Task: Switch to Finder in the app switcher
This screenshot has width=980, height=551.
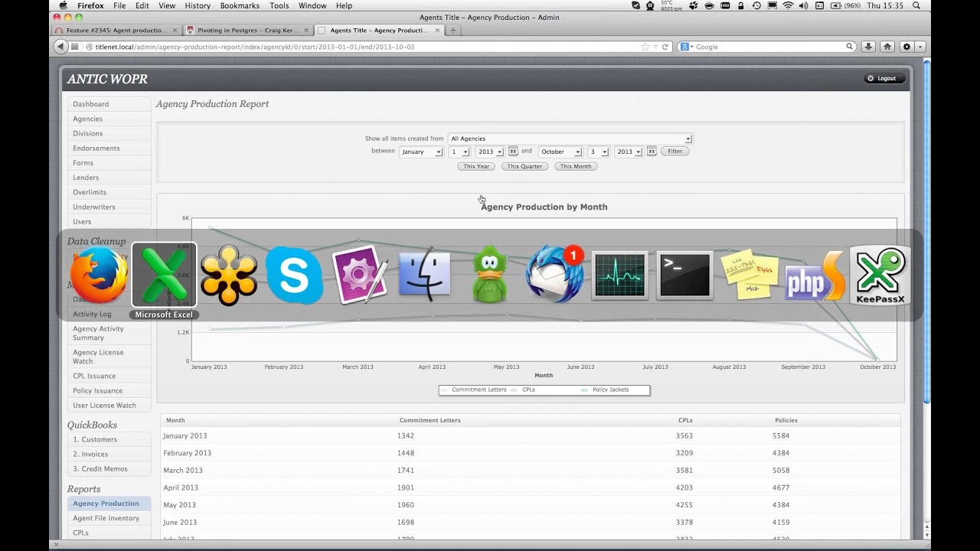Action: tap(425, 275)
